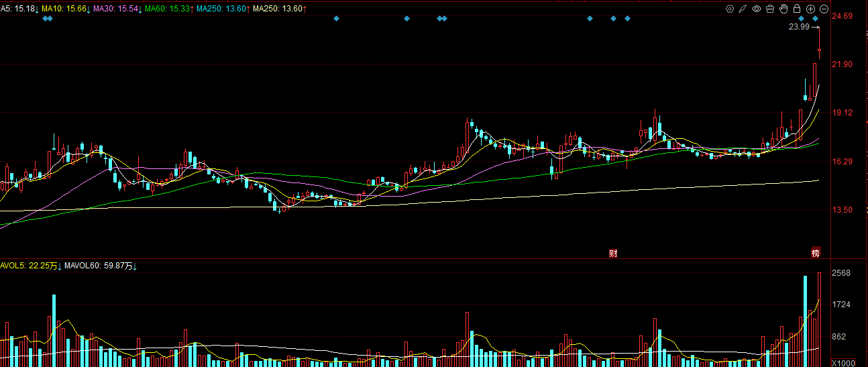Click the 23.99 high price label

[799, 27]
